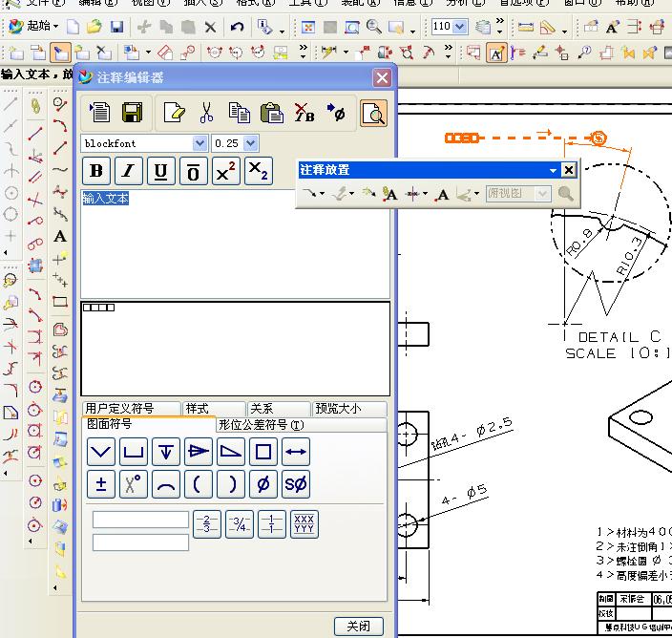Expand the 起始 start menu arrow
This screenshot has height=638, width=672.
point(55,27)
